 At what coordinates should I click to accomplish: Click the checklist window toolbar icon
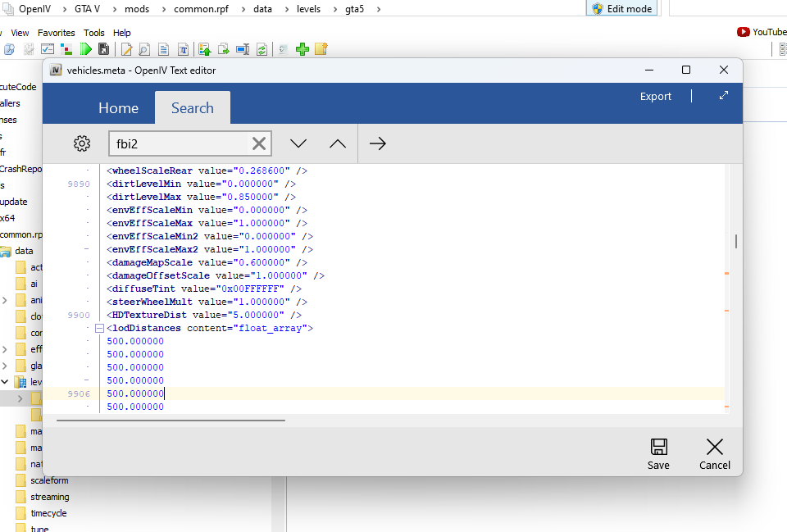point(48,49)
